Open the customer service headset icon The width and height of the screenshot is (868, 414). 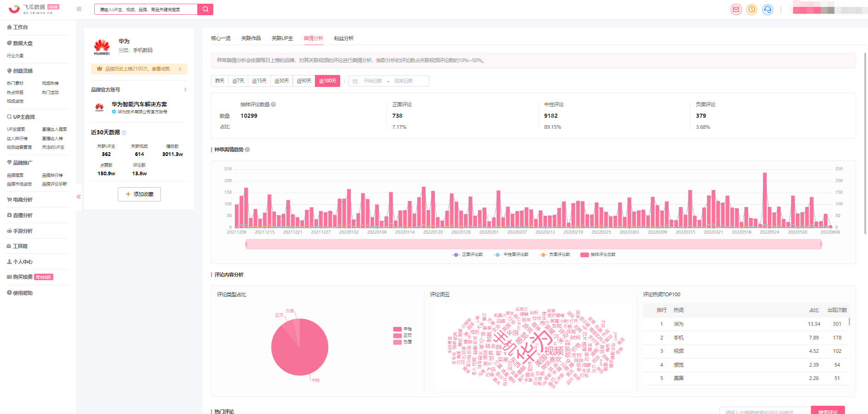(767, 9)
